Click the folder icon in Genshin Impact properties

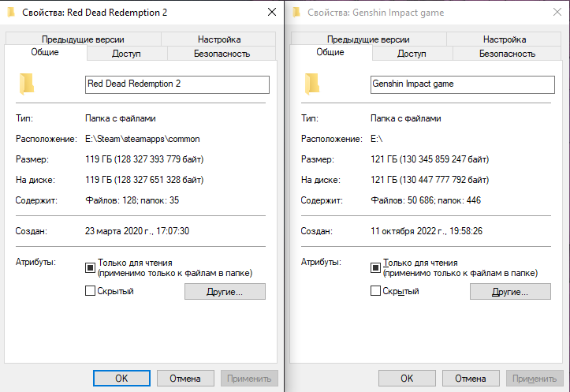[x=313, y=84]
